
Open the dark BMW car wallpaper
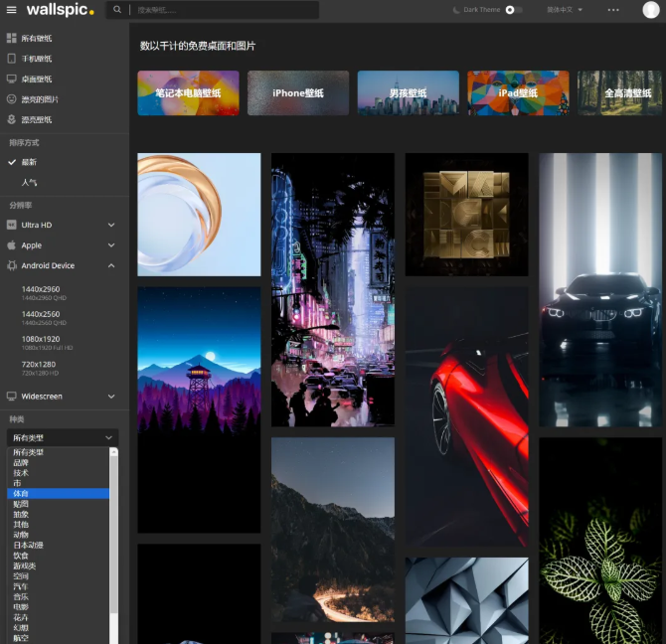pos(600,290)
